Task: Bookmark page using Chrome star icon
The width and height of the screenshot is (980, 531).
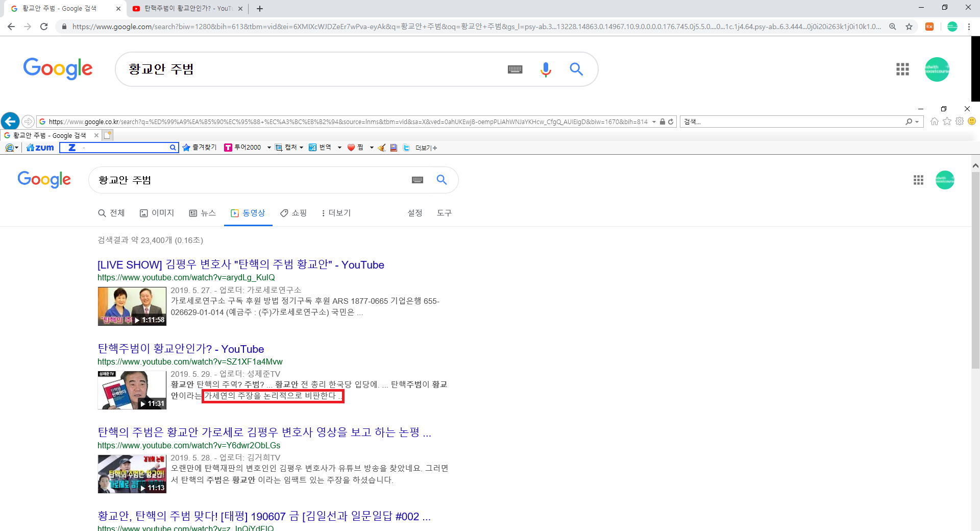Action: point(909,27)
